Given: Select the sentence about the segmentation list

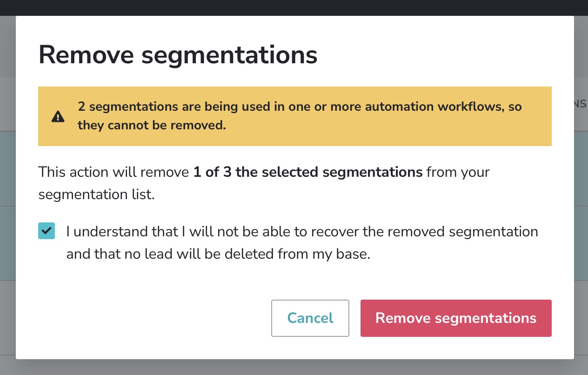Looking at the screenshot, I should tap(264, 183).
